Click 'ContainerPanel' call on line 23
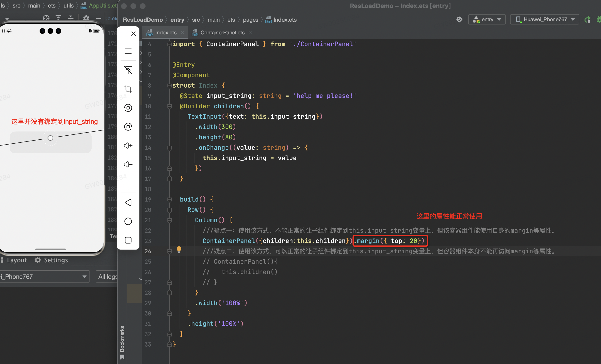Image resolution: width=601 pixels, height=364 pixels. tap(228, 241)
